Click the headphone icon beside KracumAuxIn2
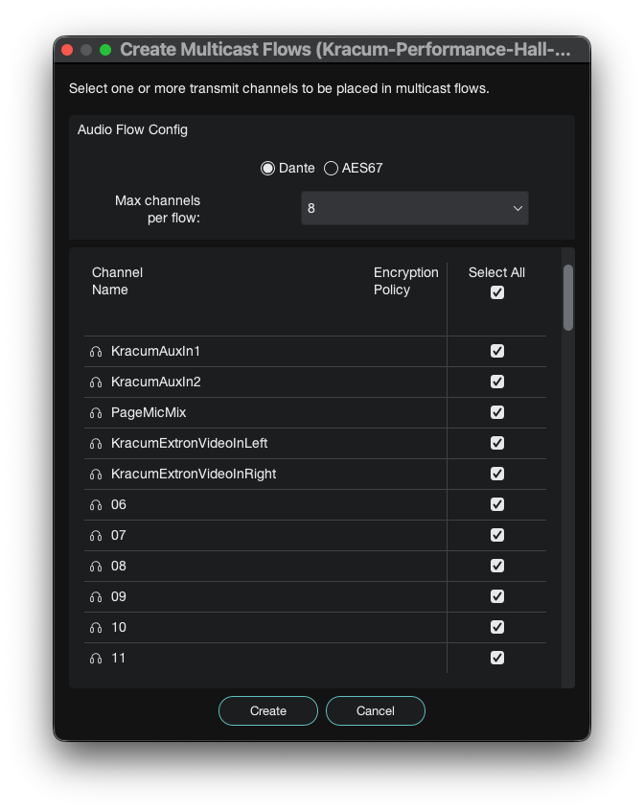Screen dimensions: 644x812 [96, 383]
